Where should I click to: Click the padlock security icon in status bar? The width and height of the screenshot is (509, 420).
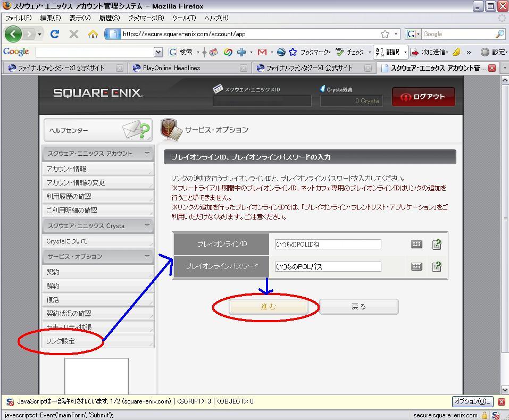[485, 415]
